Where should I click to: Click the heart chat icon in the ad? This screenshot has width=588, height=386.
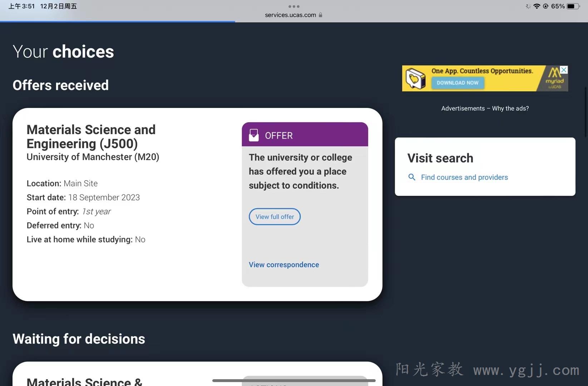pos(415,78)
